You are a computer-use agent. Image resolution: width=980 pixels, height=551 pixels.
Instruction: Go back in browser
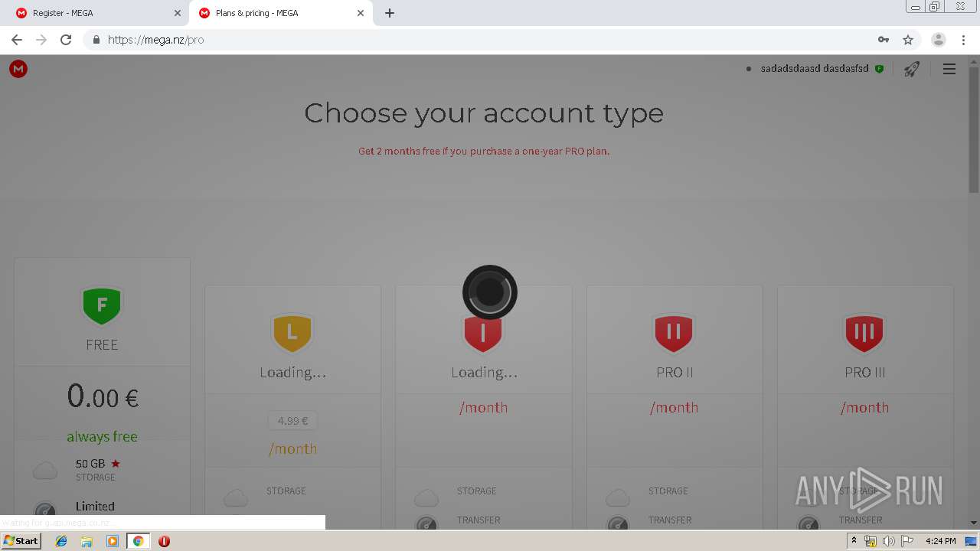[x=17, y=40]
